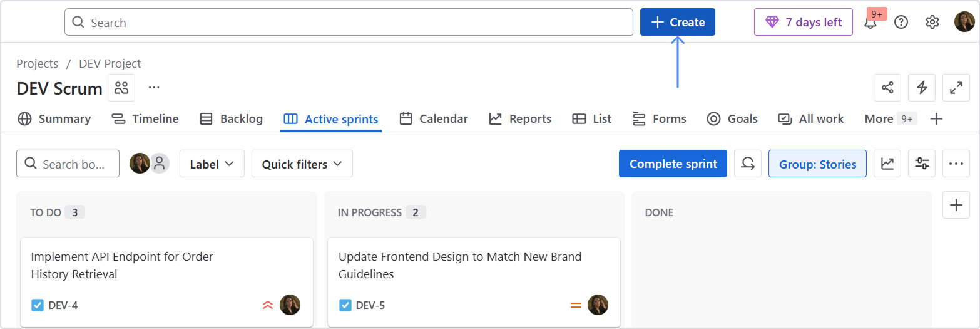
Task: Open the view settings sliders icon
Action: point(922,164)
